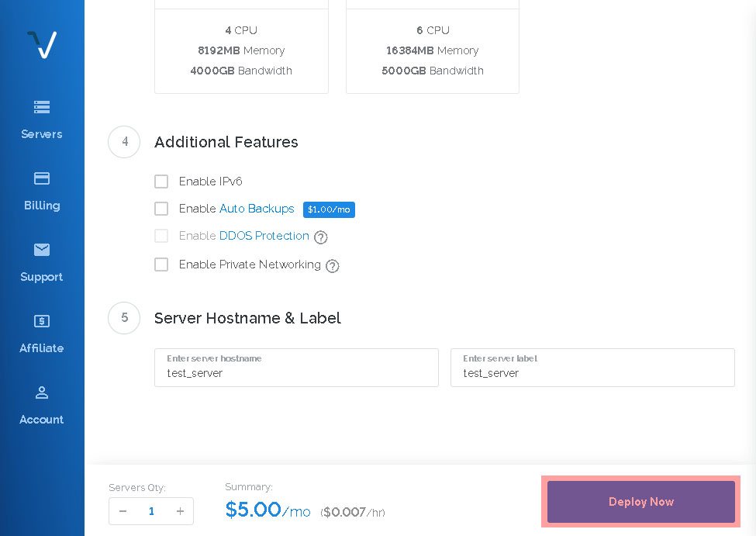
Task: Decrease servers quantity with minus
Action: pyautogui.click(x=123, y=511)
